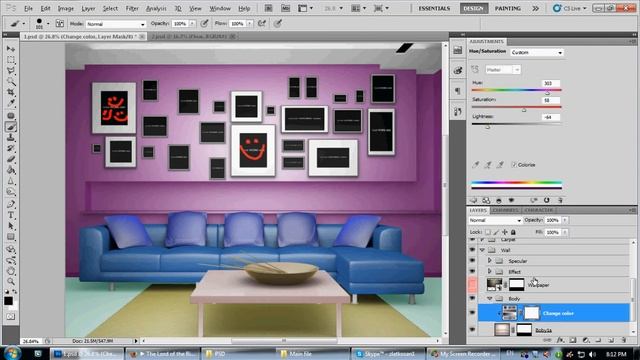The width and height of the screenshot is (640, 360).
Task: Create a new layer group
Action: coord(598,340)
